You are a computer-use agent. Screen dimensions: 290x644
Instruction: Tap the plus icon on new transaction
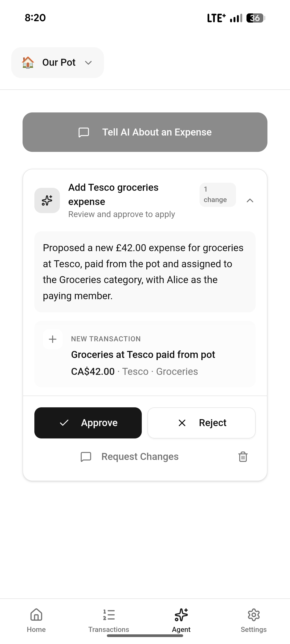pyautogui.click(x=53, y=339)
